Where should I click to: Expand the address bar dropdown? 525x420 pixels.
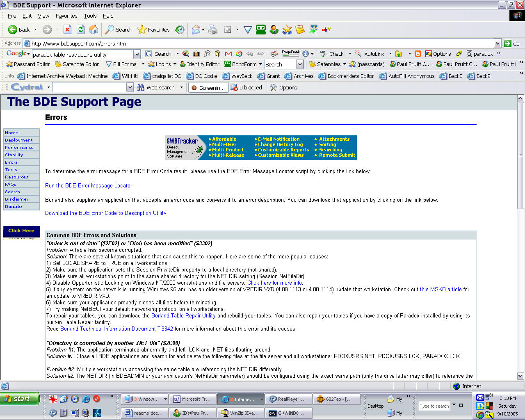point(498,43)
